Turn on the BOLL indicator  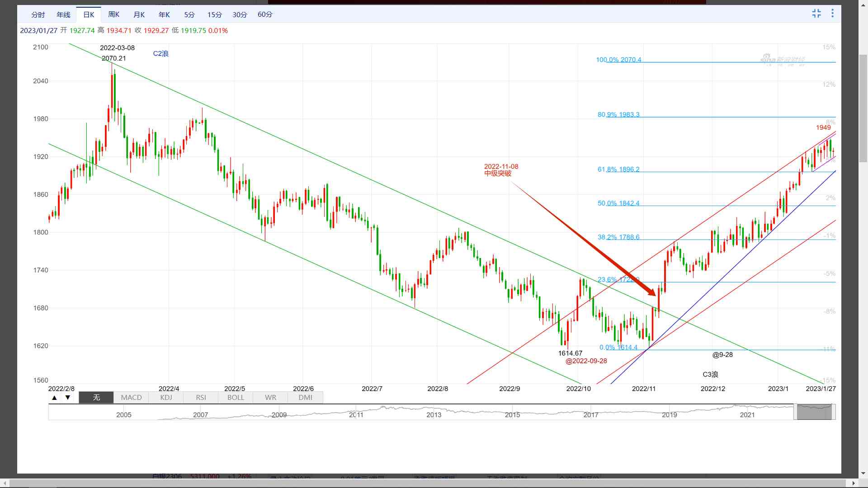pyautogui.click(x=236, y=398)
